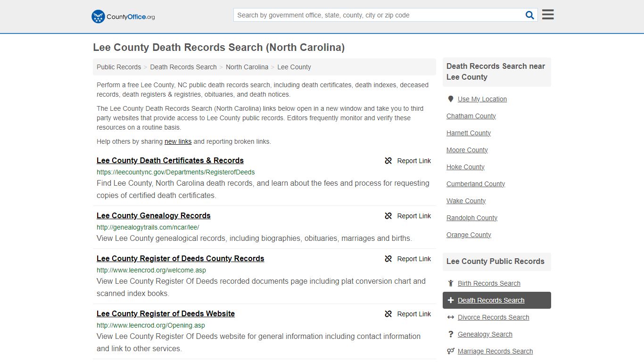Go to Randolph County
Image resolution: width=644 pixels, height=362 pixels.
click(472, 218)
